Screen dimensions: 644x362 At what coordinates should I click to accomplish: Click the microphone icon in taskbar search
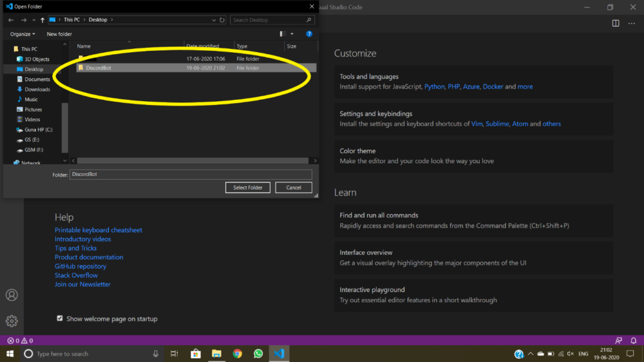click(156, 354)
